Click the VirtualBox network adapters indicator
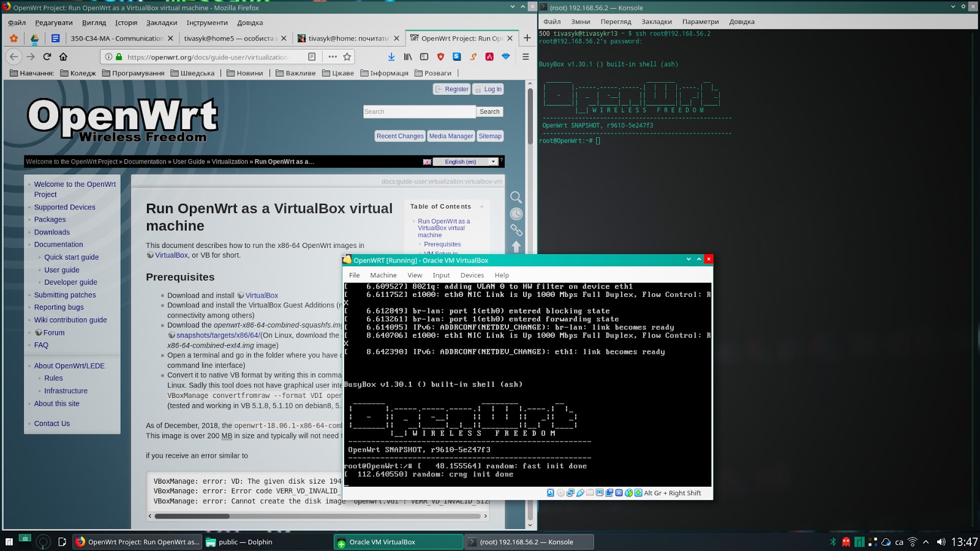The image size is (980, 551). click(570, 493)
